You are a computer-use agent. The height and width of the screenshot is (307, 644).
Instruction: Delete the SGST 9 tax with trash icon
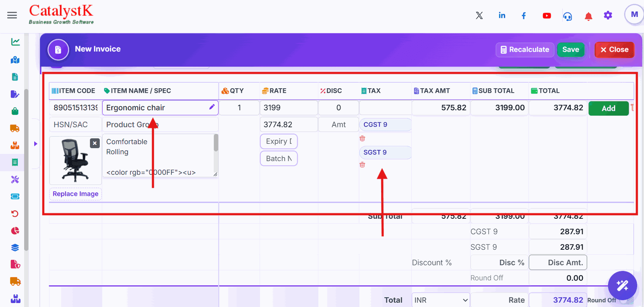coord(362,165)
